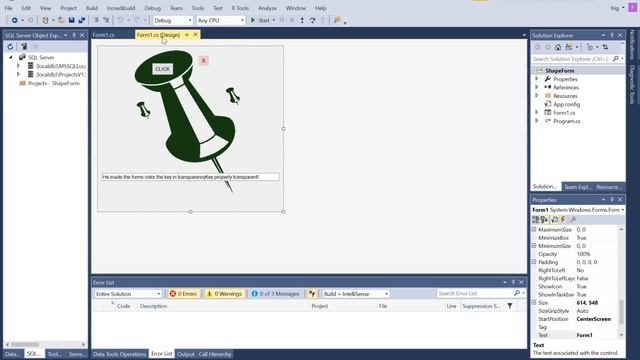Toggle the 0 of 3 Messages filter

276,294
